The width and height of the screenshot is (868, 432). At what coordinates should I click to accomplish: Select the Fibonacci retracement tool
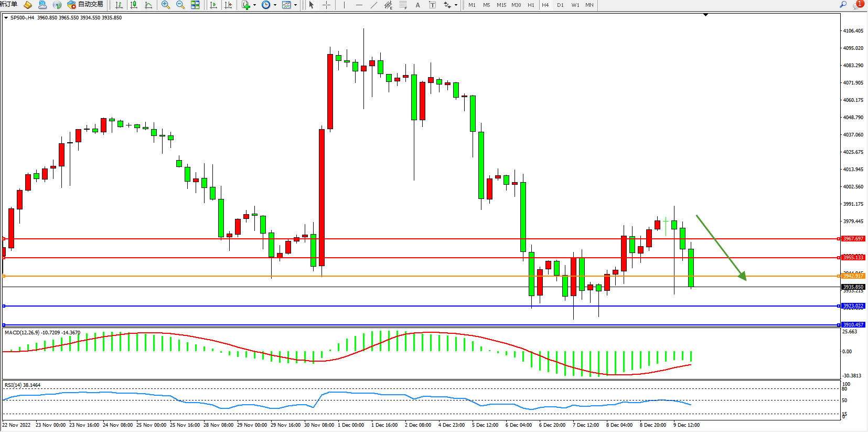tap(403, 5)
